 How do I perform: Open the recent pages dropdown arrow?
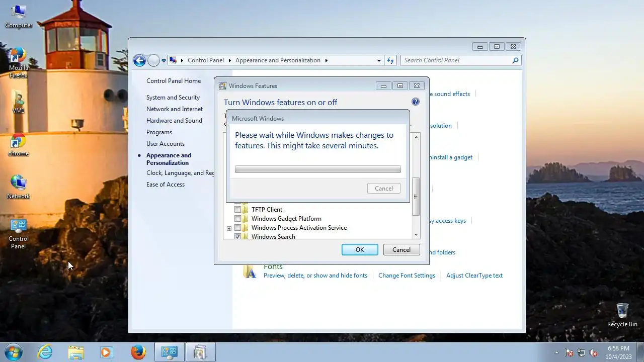[x=164, y=61]
